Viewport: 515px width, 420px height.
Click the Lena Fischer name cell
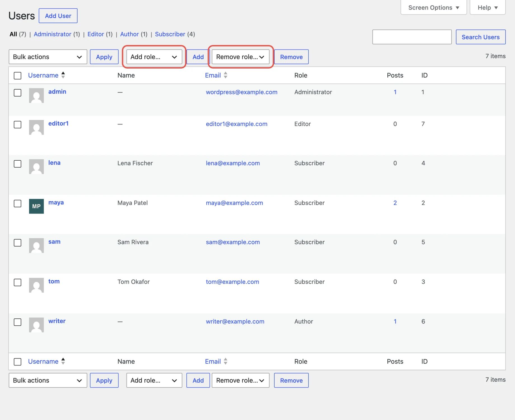[135, 163]
